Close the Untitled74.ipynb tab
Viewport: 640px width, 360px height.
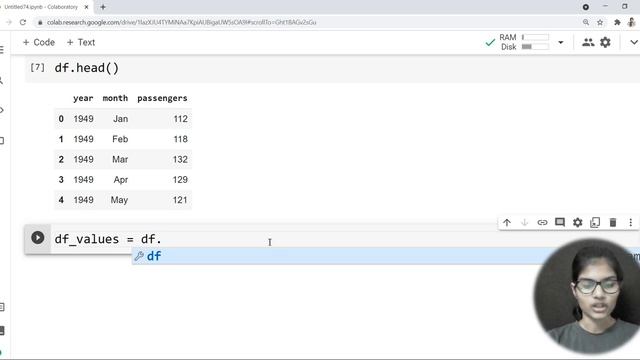86,7
